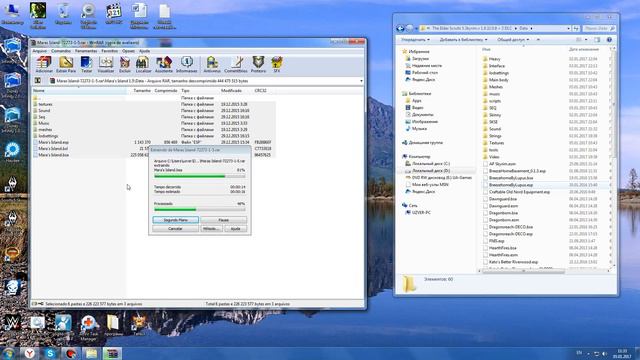Click the Pausa button in extraction dialog

coord(224,220)
